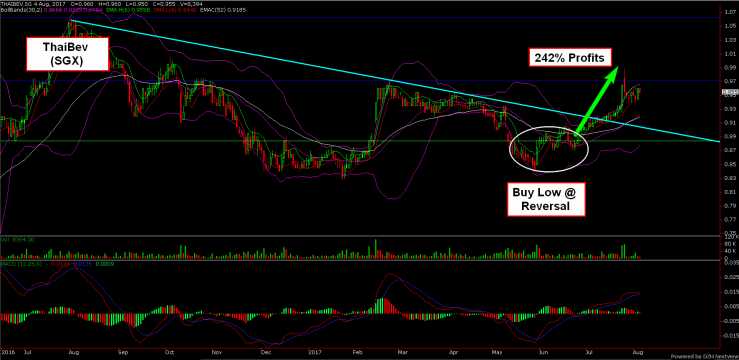Click the Apr label on the time axis
The image size is (739, 360).
(453, 352)
